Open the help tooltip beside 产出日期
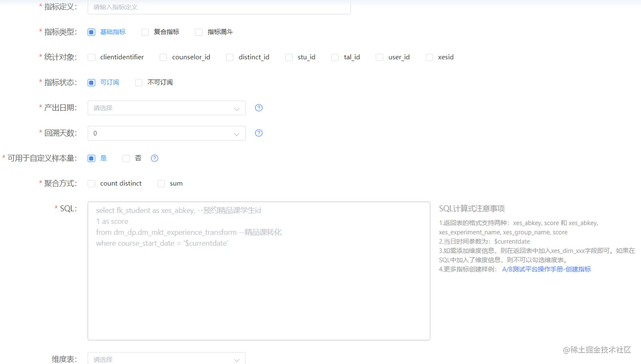The height and width of the screenshot is (364, 641). pyautogui.click(x=259, y=108)
